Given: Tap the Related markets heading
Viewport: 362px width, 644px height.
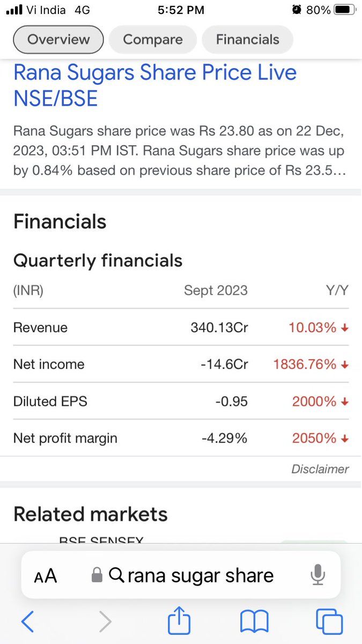Looking at the screenshot, I should [91, 514].
